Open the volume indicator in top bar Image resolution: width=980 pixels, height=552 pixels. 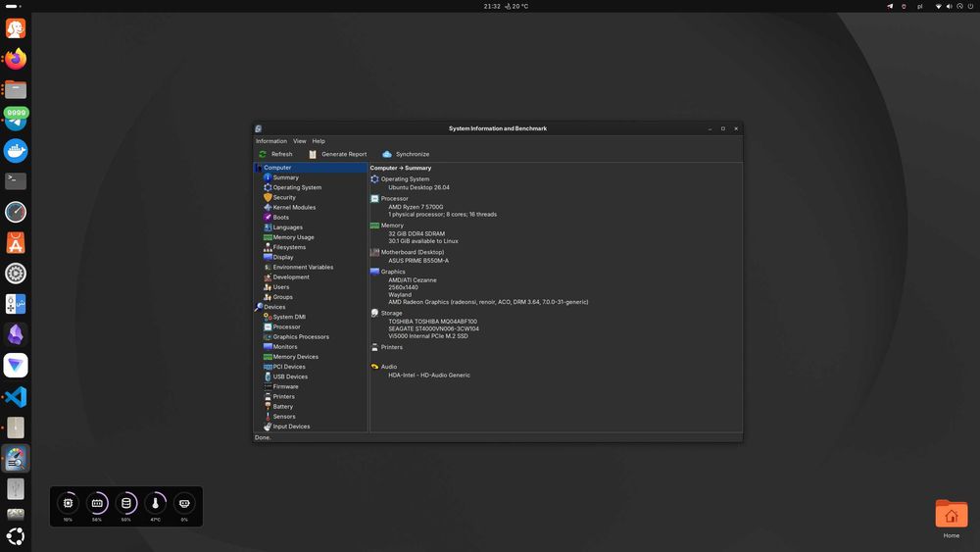[x=950, y=6]
